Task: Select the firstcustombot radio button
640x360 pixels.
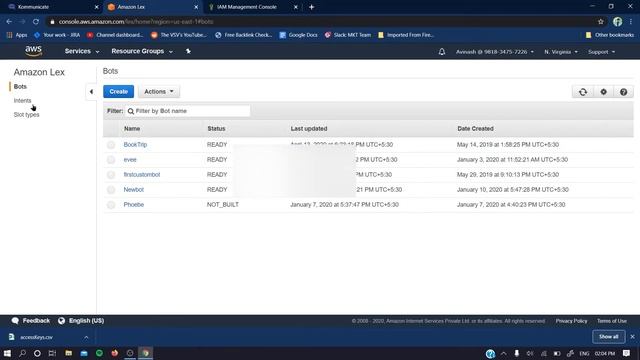Action: pyautogui.click(x=111, y=175)
